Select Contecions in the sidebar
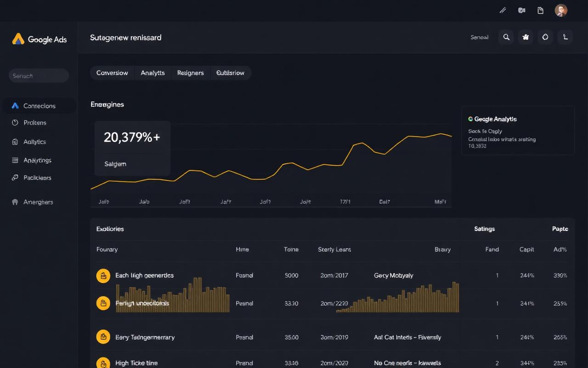The width and height of the screenshot is (588, 368). click(40, 106)
